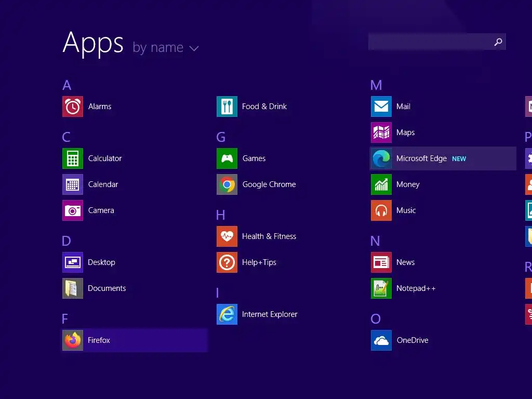
Task: Click the search magnifier icon
Action: click(498, 42)
